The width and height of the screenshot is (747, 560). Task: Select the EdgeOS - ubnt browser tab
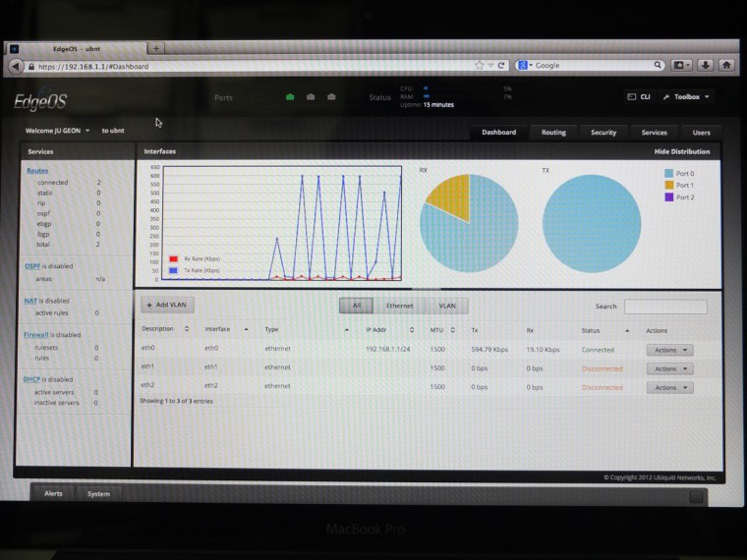pos(77,48)
